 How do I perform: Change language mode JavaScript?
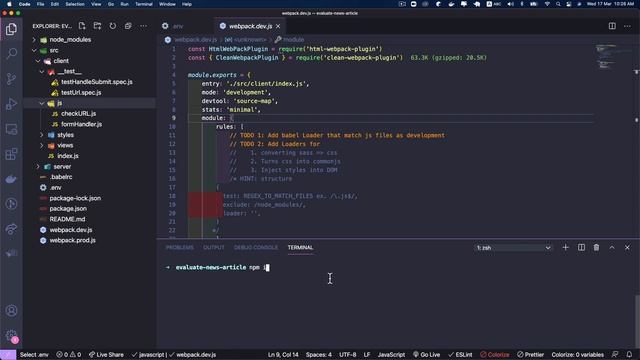tap(391, 354)
